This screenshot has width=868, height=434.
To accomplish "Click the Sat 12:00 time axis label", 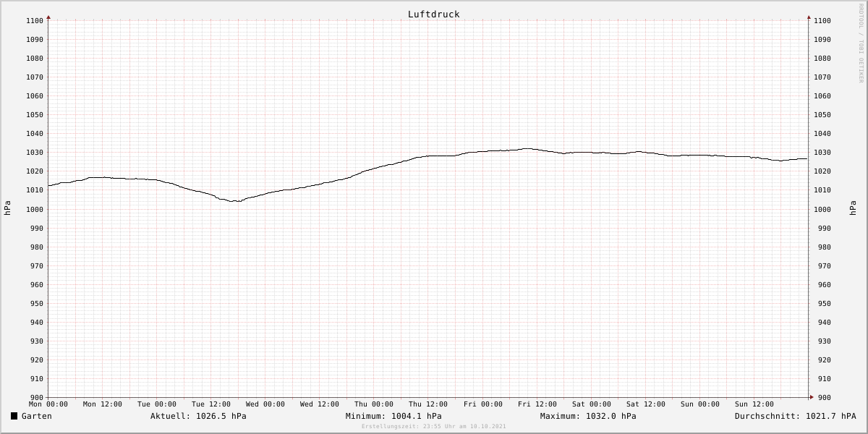I will pos(646,404).
